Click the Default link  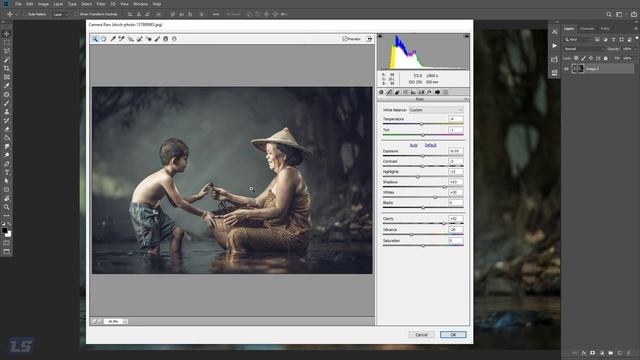tap(431, 145)
